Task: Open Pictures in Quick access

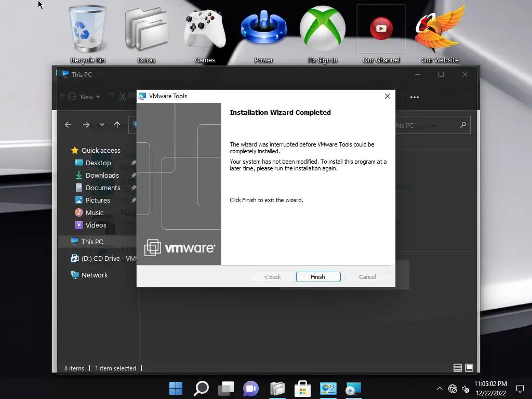Action: pos(92,200)
